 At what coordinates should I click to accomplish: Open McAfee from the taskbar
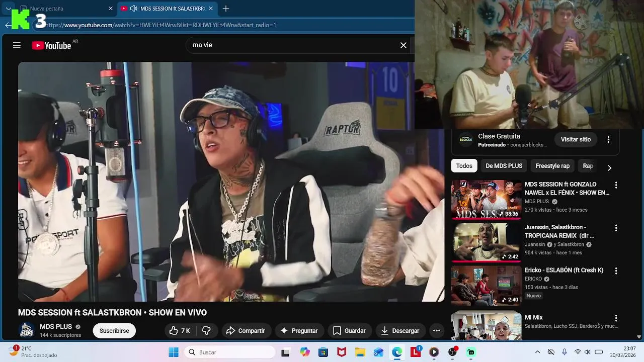[x=342, y=352]
